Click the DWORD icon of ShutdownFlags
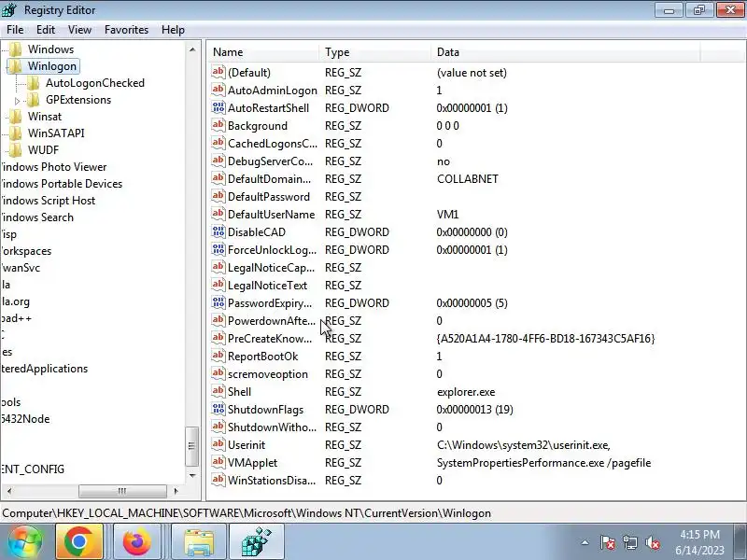The image size is (747, 560). point(218,409)
